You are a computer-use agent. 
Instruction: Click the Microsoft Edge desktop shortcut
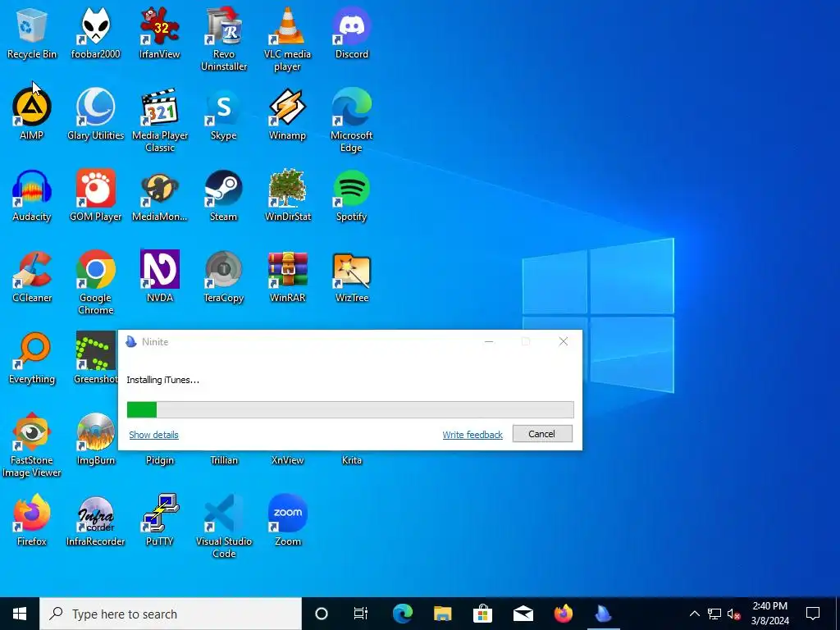351,121
